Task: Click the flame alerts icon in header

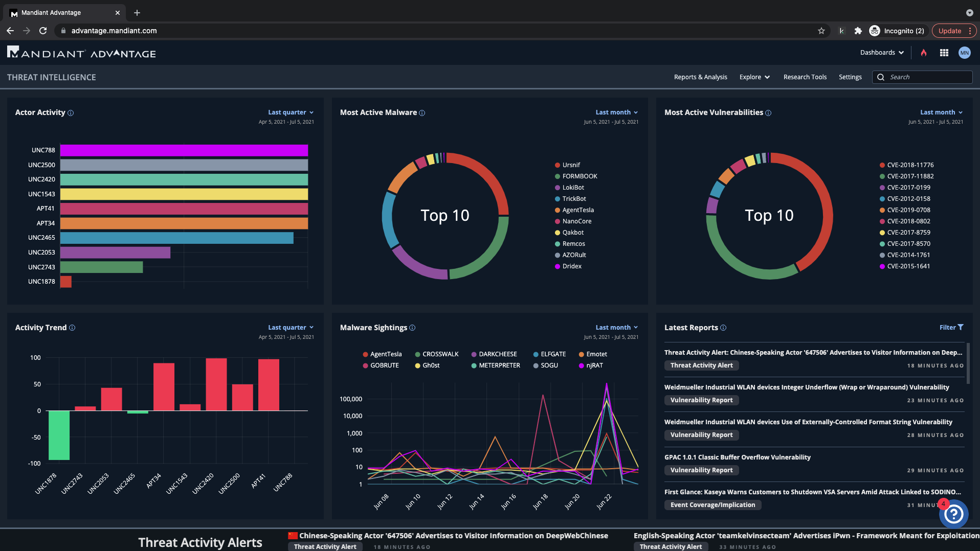Action: (x=924, y=53)
